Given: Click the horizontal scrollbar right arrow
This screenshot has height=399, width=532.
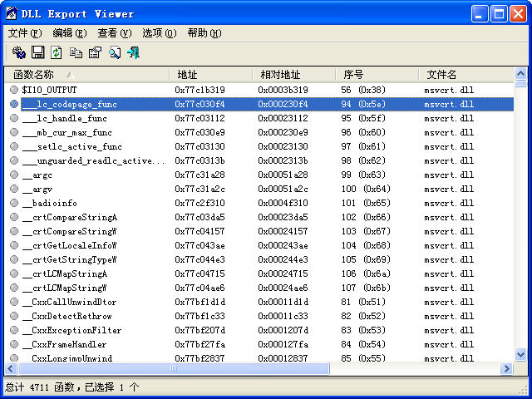Looking at the screenshot, I should (x=507, y=368).
